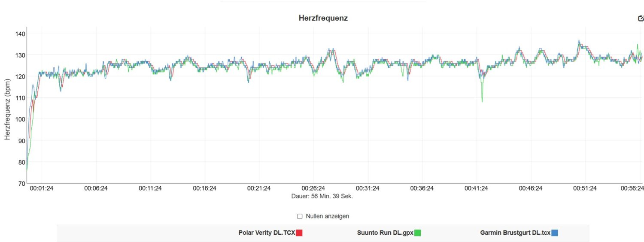Click the blue Garmin Brustgurt color swatch
Screen dimensions: 644x242
coord(554,233)
